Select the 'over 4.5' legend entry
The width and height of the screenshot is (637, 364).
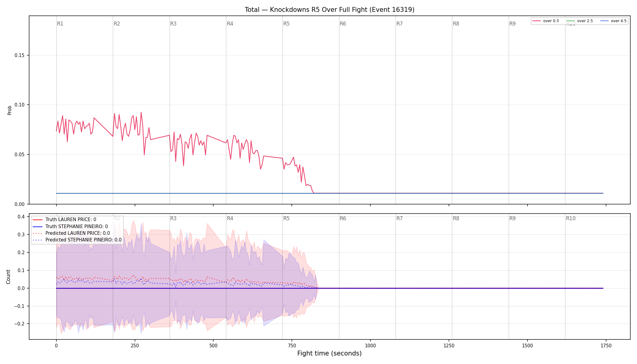[613, 21]
